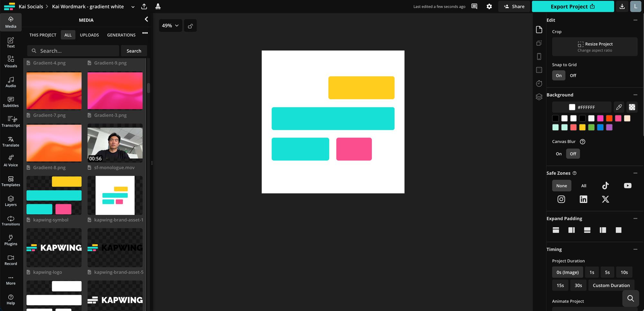644x311 pixels.
Task: Open the Templates panel
Action: click(x=11, y=181)
